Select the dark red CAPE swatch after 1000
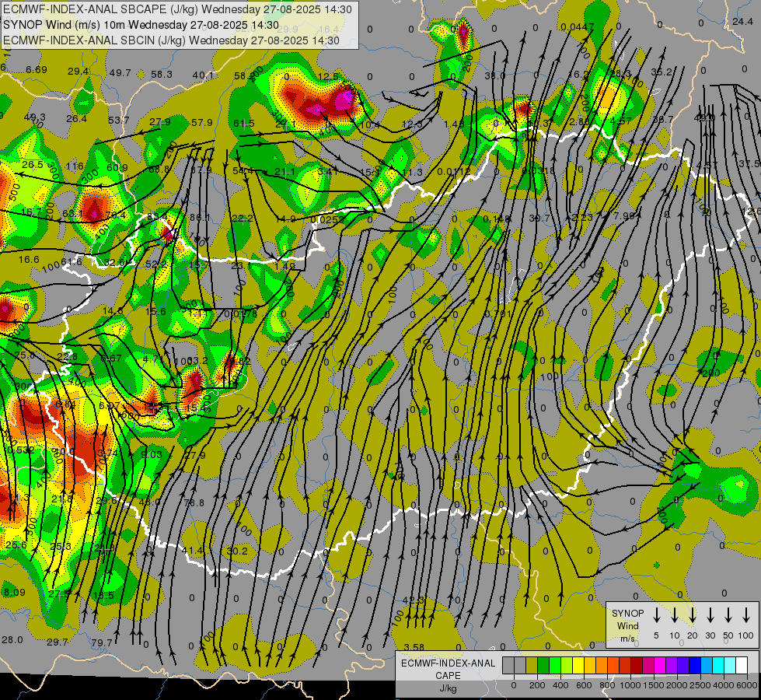 click(x=637, y=665)
